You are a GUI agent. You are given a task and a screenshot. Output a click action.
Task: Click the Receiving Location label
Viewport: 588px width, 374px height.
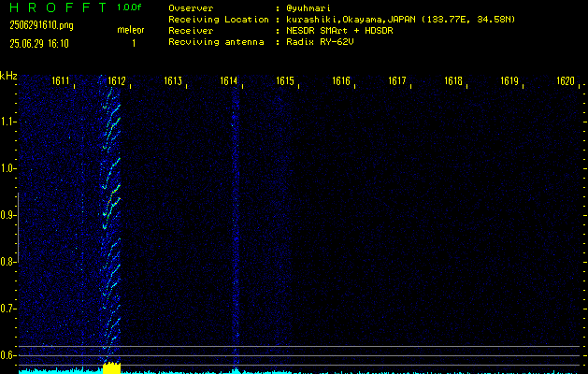219,20
